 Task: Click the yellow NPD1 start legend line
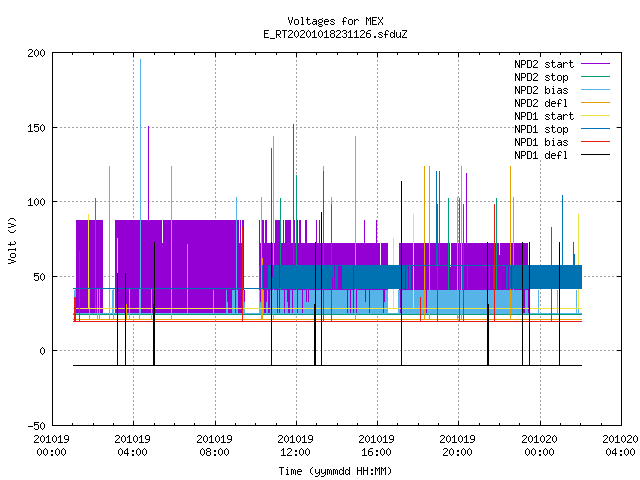[x=595, y=116]
